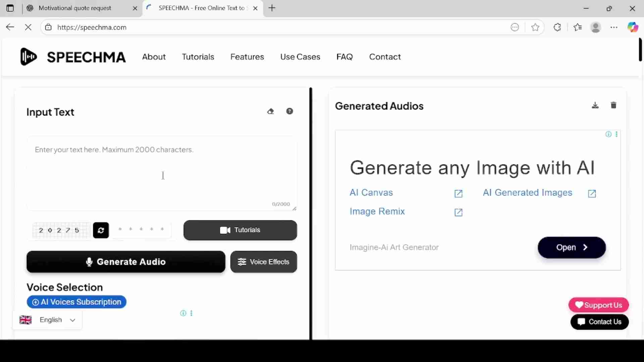Image resolution: width=644 pixels, height=362 pixels.
Task: Open the Features navigation item
Action: [x=247, y=57]
